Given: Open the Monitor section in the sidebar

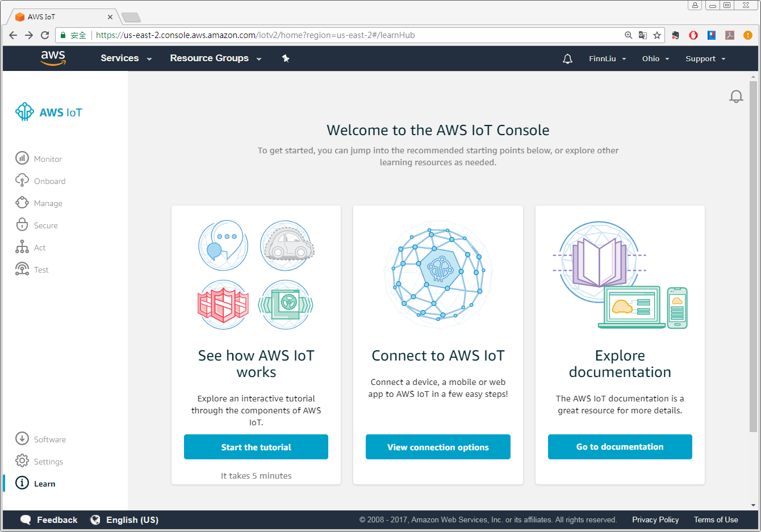Looking at the screenshot, I should click(48, 159).
